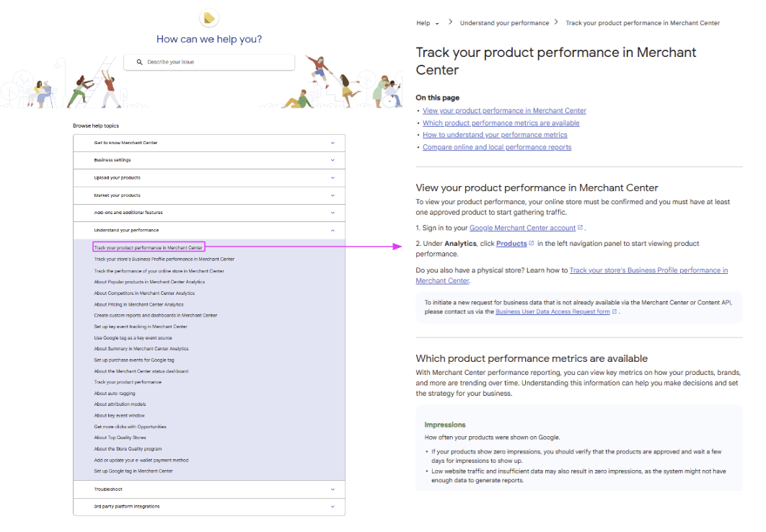Image resolution: width=766 pixels, height=532 pixels.
Task: Open 'Understand your performance' breadcrumb link
Action: pos(504,23)
